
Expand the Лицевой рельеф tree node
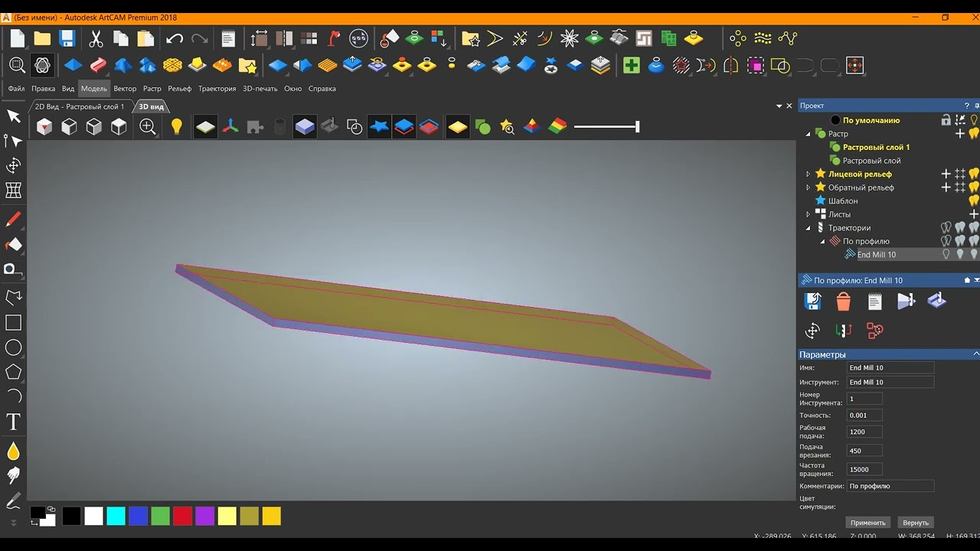click(808, 174)
